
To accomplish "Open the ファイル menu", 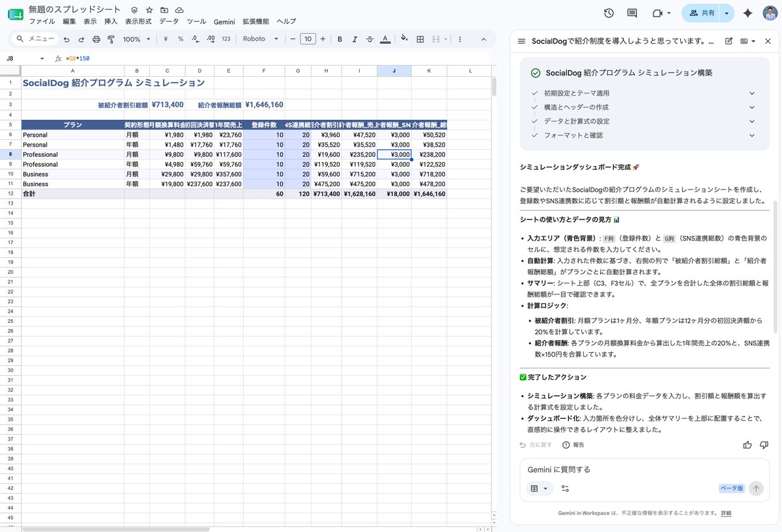I will pos(42,21).
